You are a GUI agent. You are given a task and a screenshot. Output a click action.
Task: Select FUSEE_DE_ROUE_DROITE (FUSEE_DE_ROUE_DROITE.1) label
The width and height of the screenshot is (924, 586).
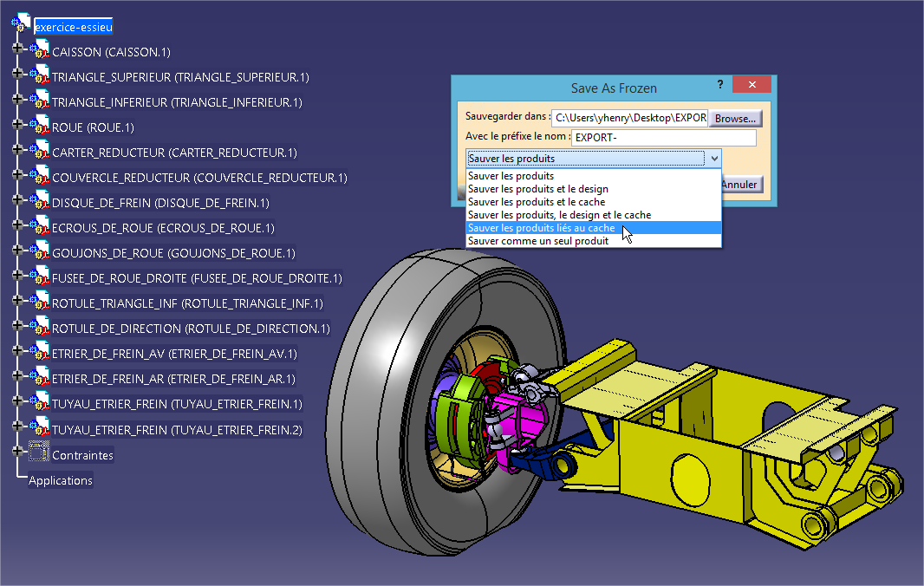click(197, 278)
